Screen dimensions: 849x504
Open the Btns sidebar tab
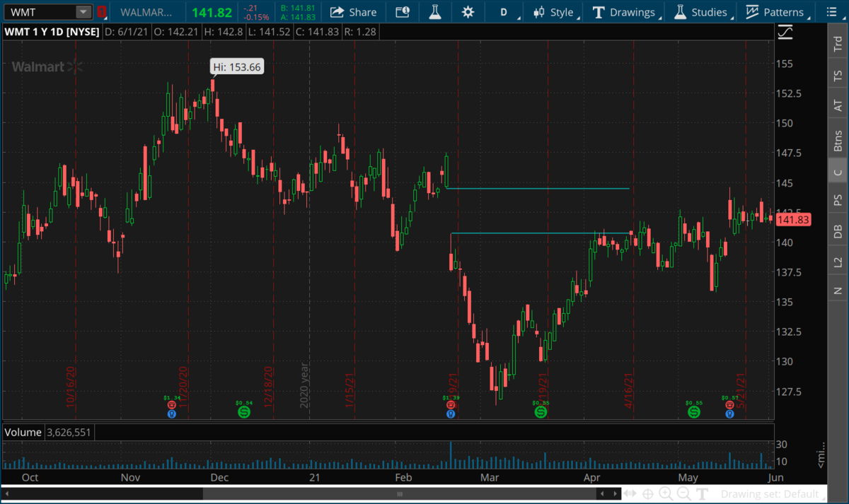838,141
